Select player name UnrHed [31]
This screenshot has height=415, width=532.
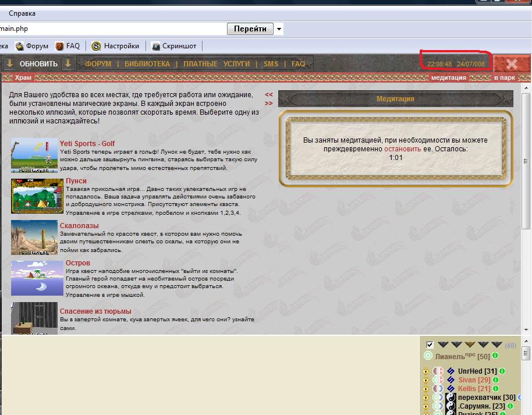(477, 371)
